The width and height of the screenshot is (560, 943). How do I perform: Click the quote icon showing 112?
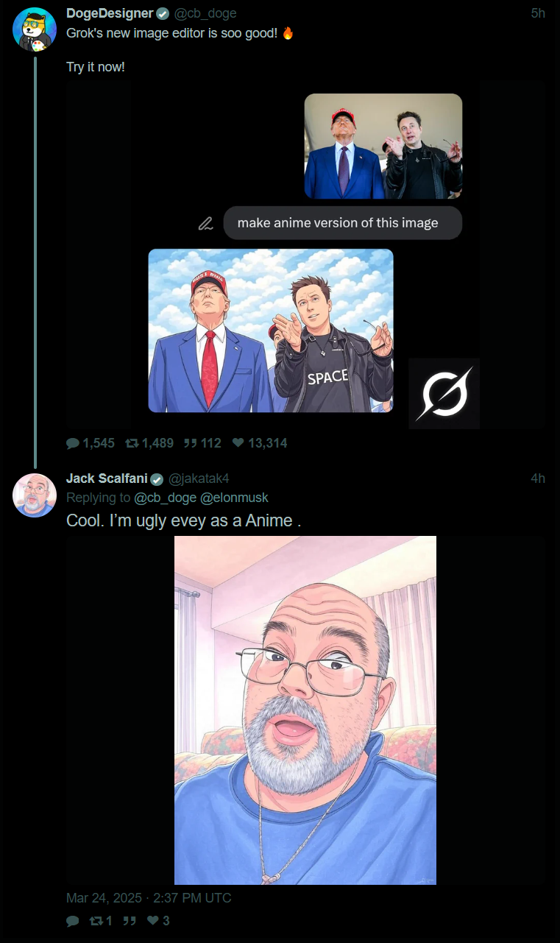[x=190, y=443]
